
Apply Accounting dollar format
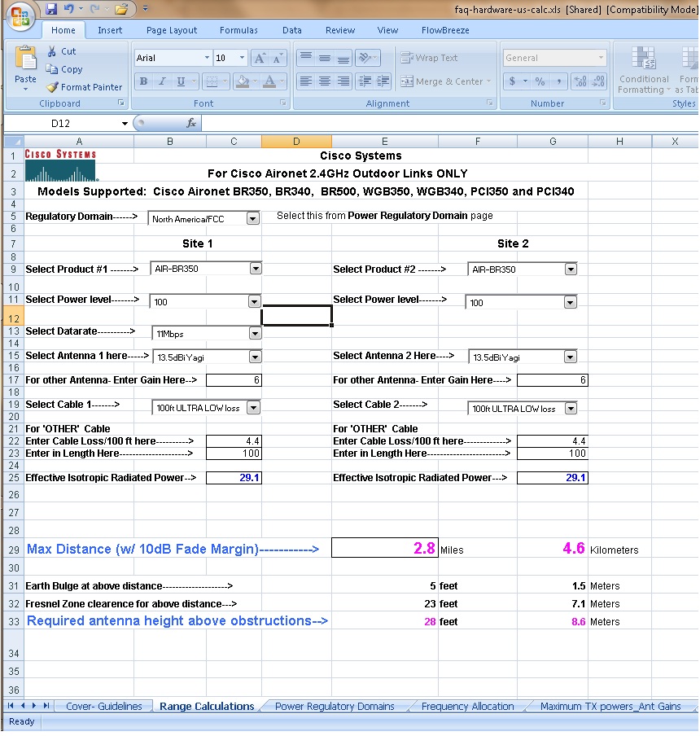(512, 81)
